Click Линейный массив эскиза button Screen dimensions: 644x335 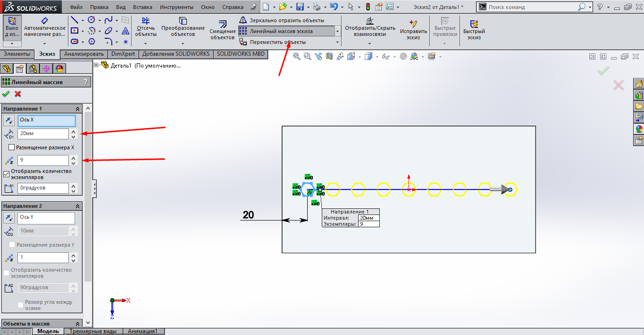pyautogui.click(x=286, y=31)
